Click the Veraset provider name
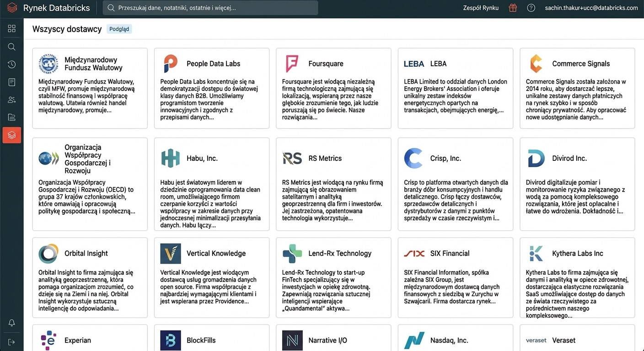 point(564,340)
